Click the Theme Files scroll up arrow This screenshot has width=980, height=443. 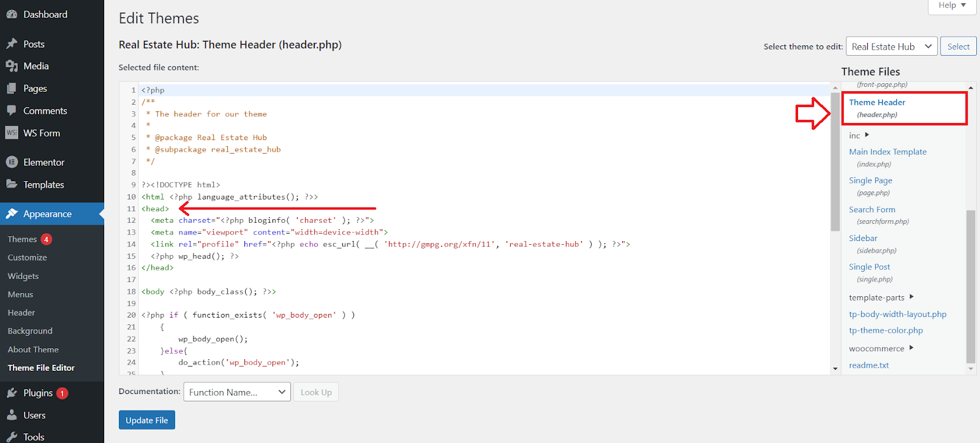coord(970,88)
